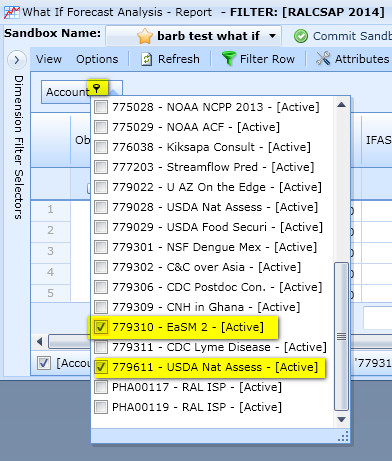The height and width of the screenshot is (461, 392).
Task: Check 779309 - CNH in Ghana checkbox
Action: point(101,307)
